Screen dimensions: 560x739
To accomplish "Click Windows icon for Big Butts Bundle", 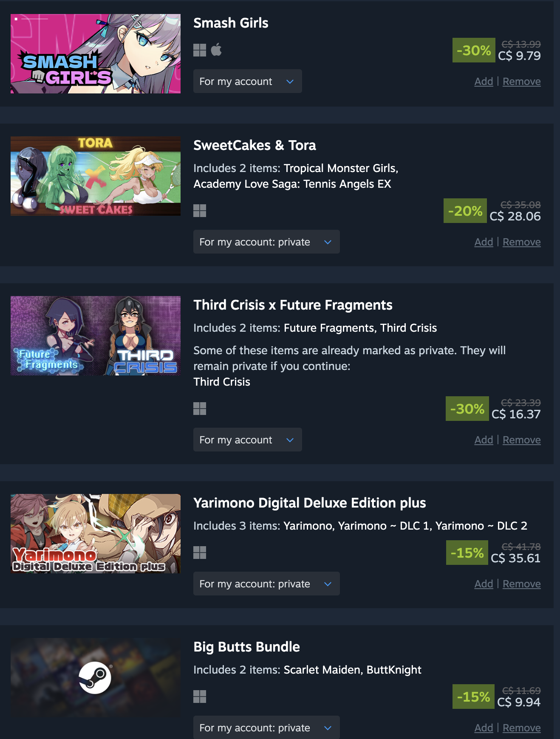I will 200,697.
